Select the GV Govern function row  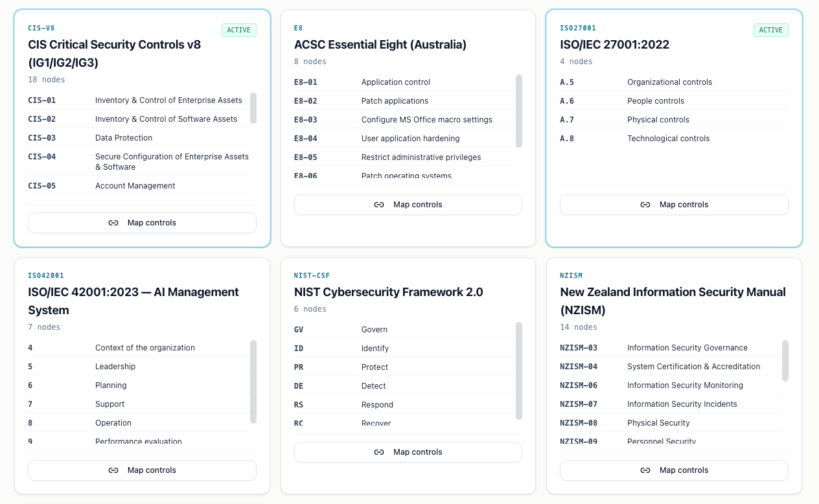point(405,330)
